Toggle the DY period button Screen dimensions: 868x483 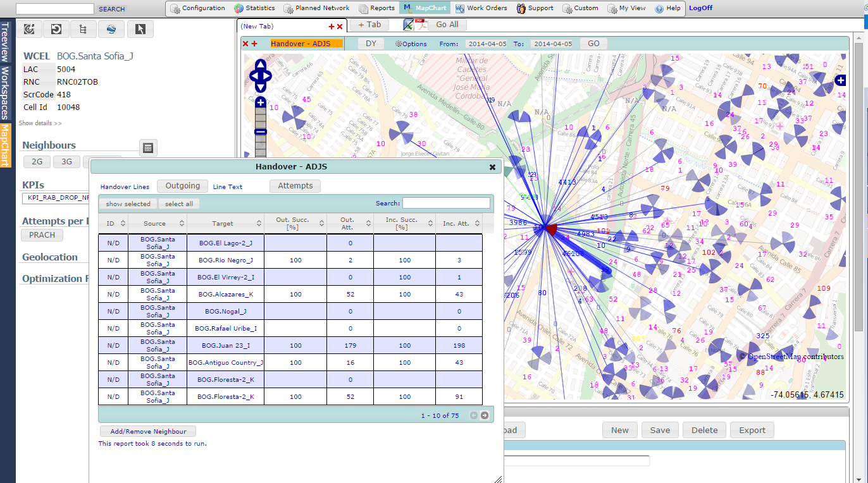coord(371,44)
